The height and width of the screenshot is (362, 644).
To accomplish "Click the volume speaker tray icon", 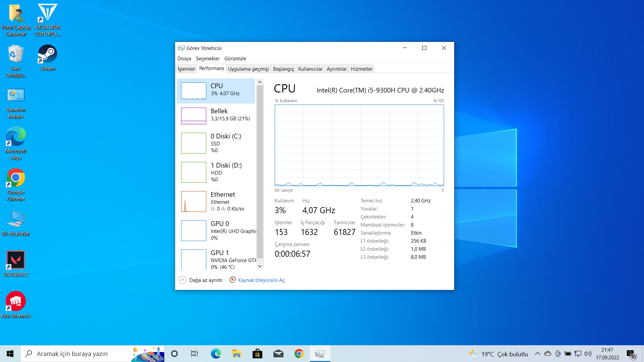I will coord(588,354).
